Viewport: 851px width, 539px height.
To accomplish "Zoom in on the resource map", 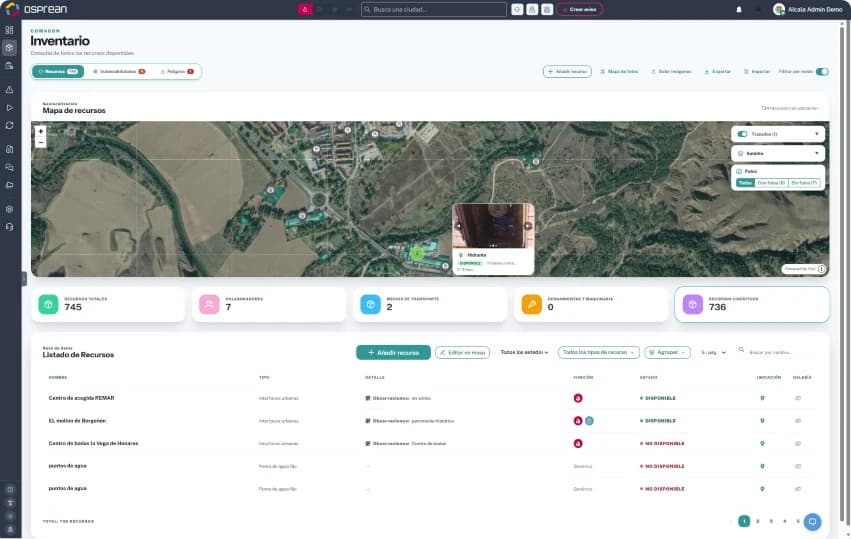I will point(41,131).
